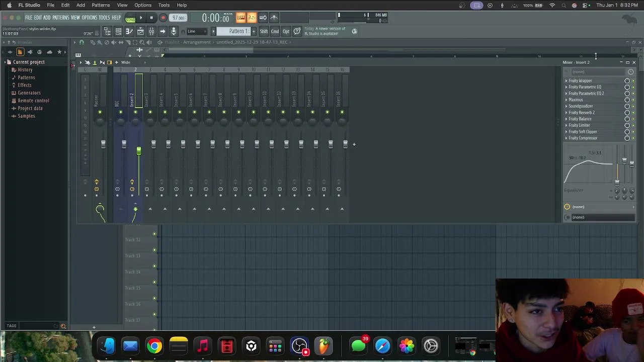Open the Line snap dropdown
Screen dimensions: 644x362
197,32
